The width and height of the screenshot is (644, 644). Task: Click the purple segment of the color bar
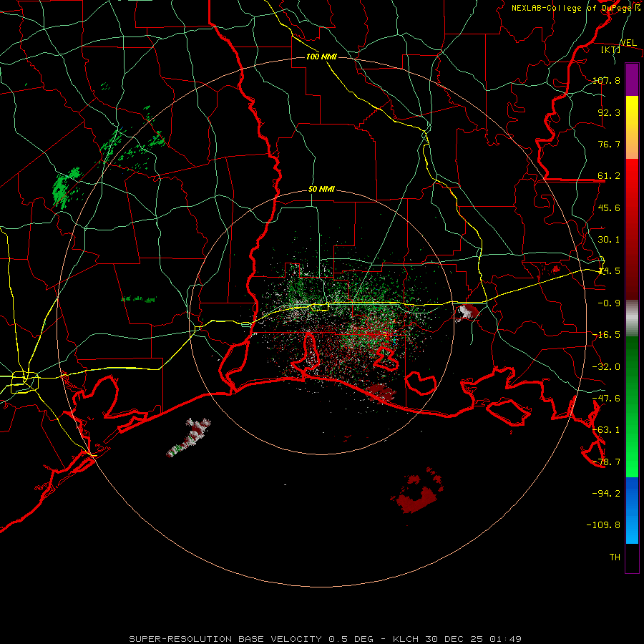632,79
